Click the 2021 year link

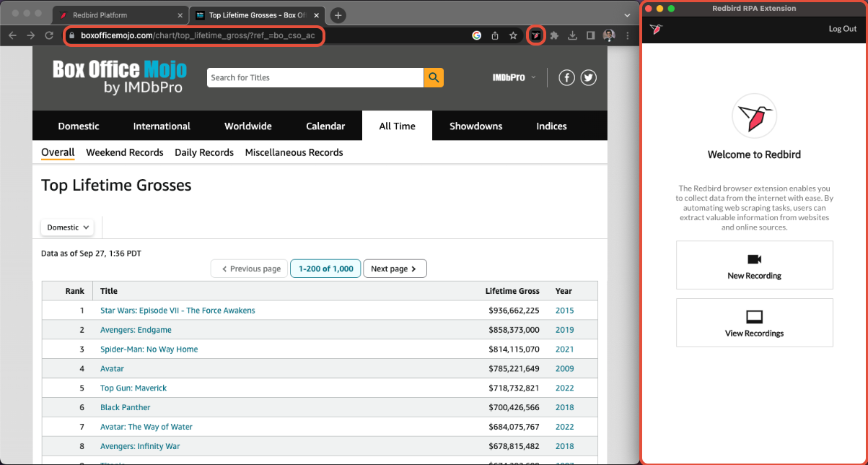point(565,349)
